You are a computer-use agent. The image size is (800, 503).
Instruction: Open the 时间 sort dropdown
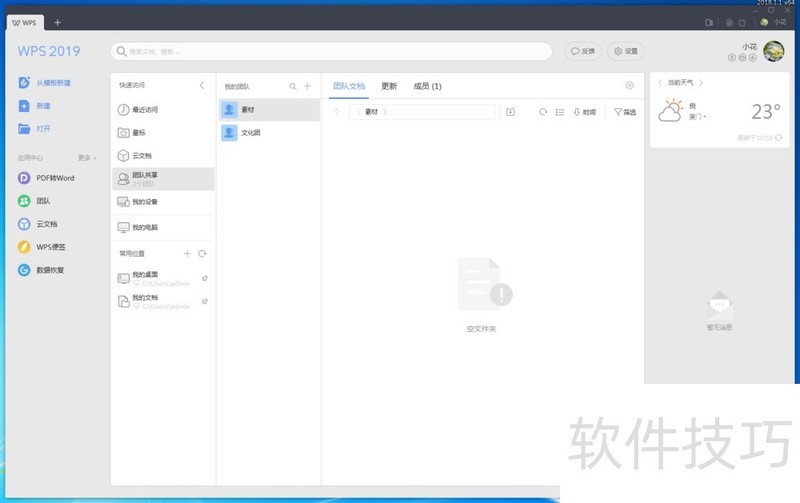coord(584,112)
